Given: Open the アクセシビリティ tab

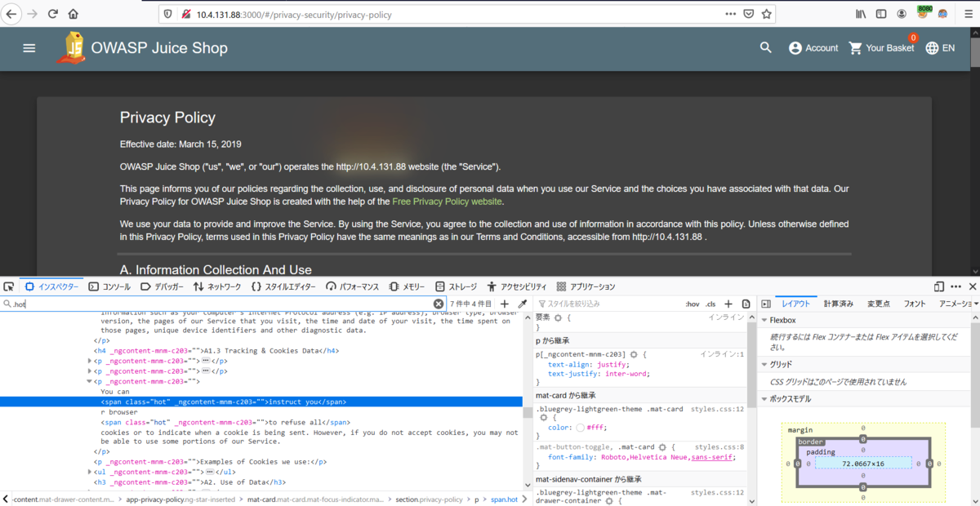Looking at the screenshot, I should [517, 286].
